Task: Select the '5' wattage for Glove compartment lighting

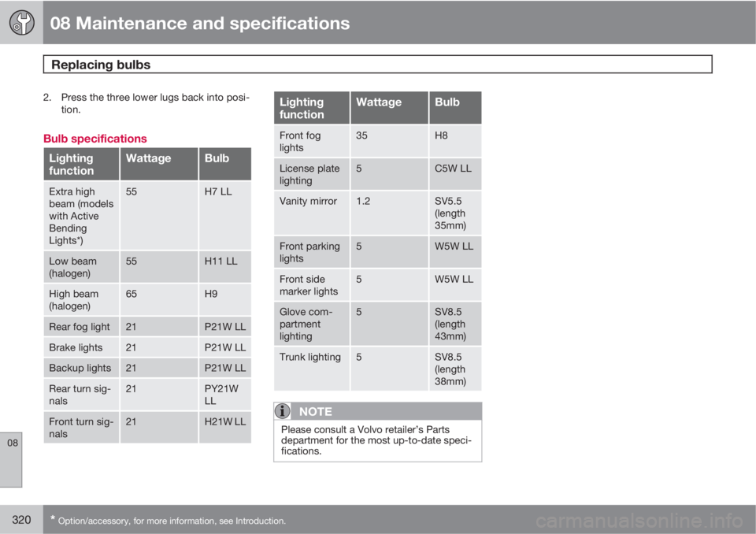Action: pos(359,312)
